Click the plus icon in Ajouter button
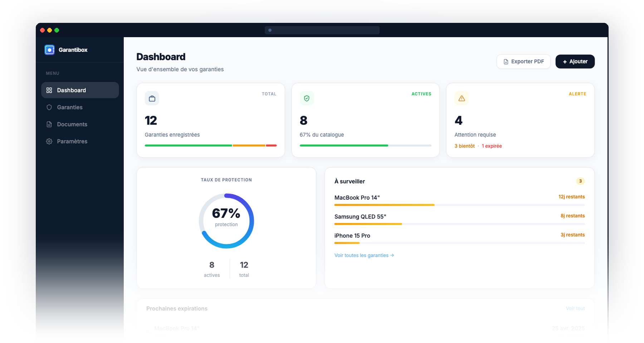The image size is (644, 343). click(565, 62)
